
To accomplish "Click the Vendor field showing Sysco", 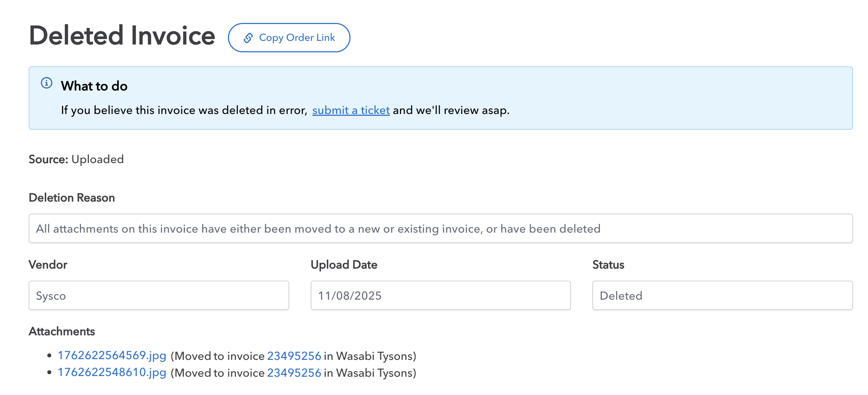I will pos(158,295).
